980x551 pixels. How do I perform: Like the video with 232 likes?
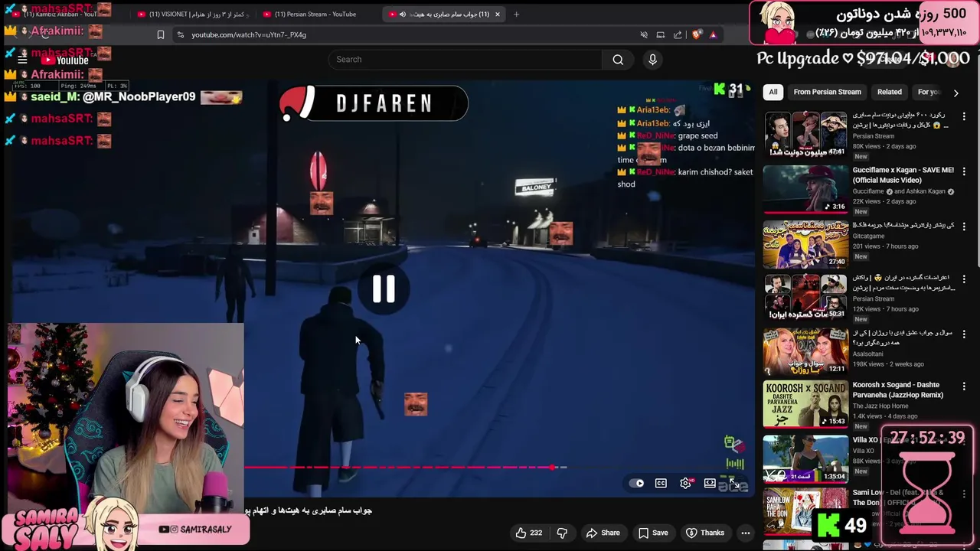[529, 533]
